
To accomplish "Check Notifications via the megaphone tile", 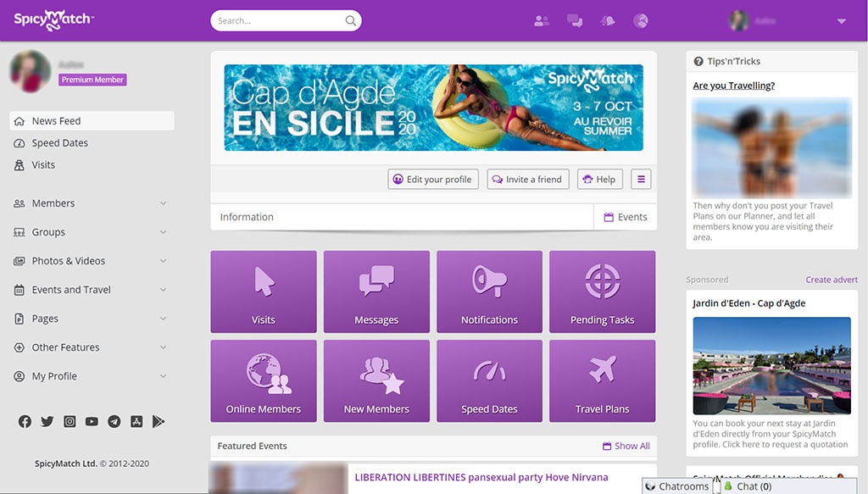I will pos(489,291).
